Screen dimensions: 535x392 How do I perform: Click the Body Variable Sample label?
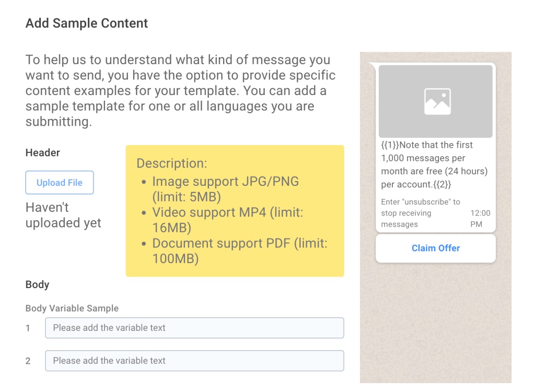[x=72, y=308]
